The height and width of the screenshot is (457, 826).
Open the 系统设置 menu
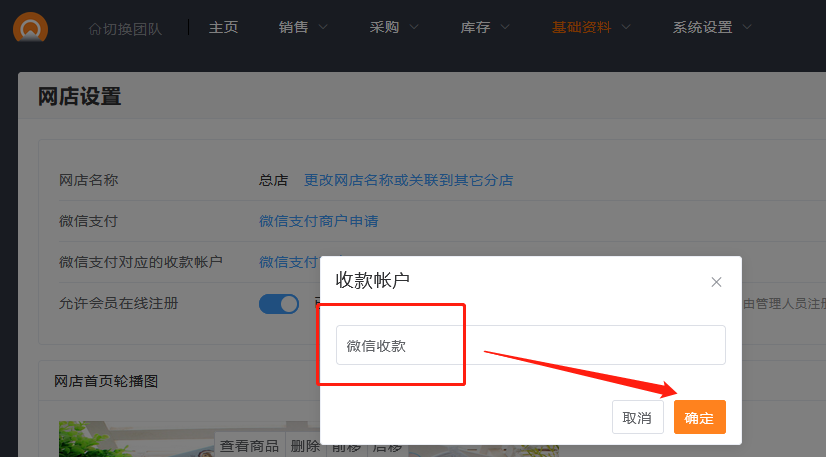(x=702, y=28)
